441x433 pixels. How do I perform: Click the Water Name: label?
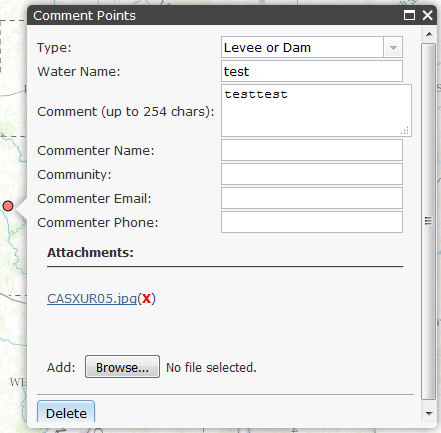tap(79, 72)
